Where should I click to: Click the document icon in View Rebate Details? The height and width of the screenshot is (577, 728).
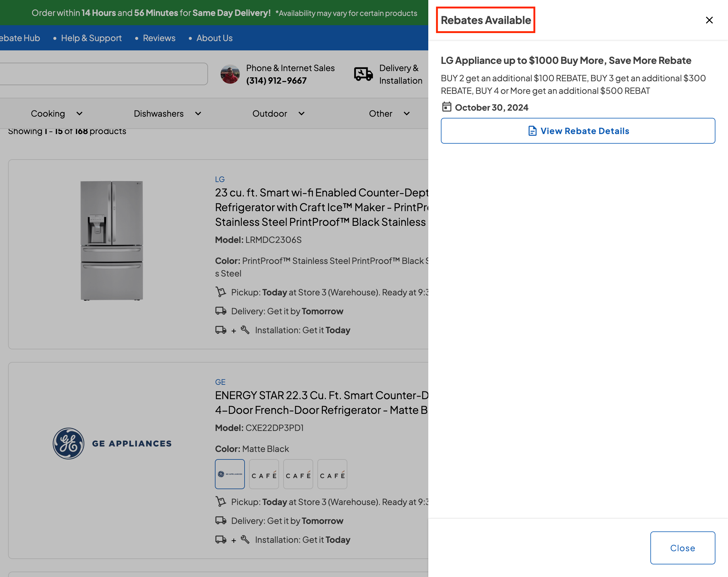532,131
